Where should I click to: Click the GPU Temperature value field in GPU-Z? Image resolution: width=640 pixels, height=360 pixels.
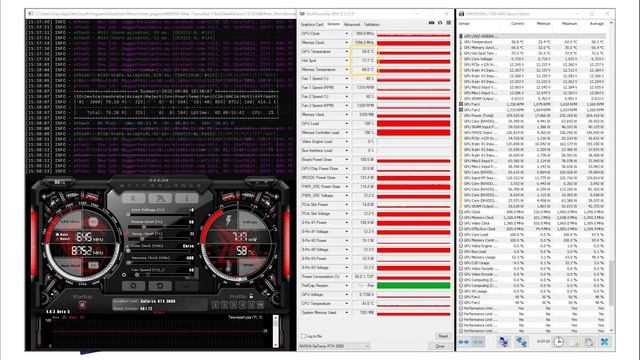(x=363, y=51)
